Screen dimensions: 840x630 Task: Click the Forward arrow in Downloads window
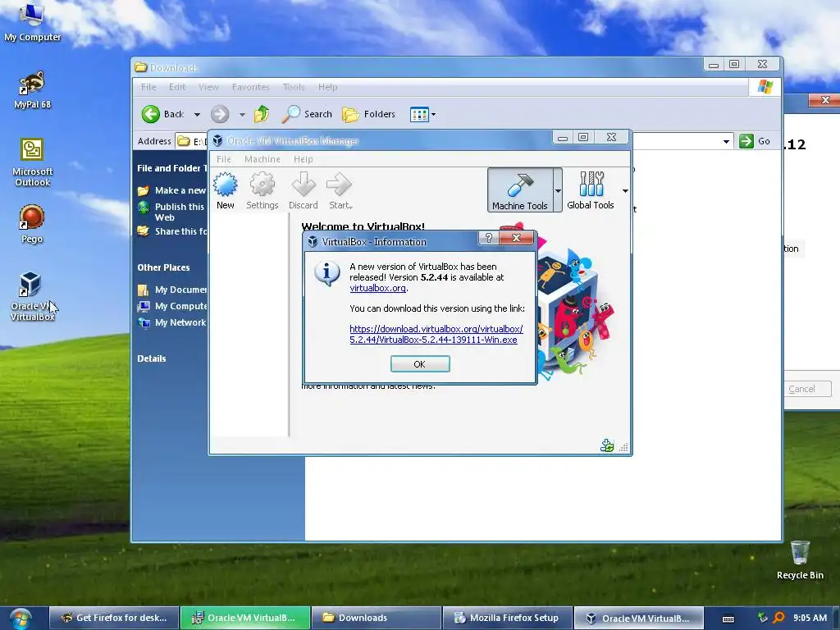click(220, 114)
